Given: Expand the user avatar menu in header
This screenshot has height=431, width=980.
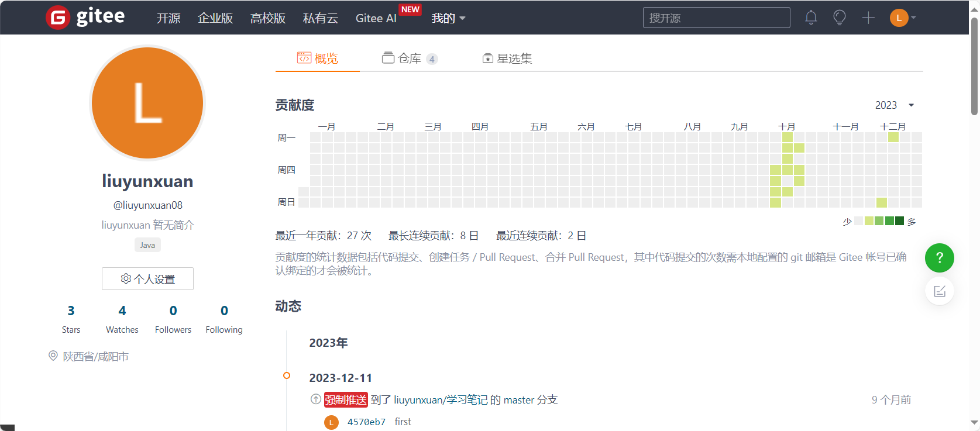Looking at the screenshot, I should (x=903, y=18).
